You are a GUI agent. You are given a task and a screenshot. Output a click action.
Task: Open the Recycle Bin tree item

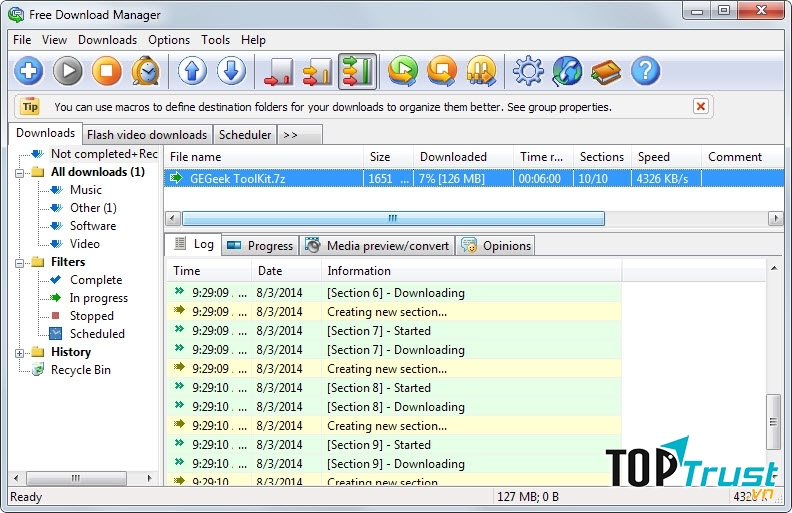tap(80, 370)
